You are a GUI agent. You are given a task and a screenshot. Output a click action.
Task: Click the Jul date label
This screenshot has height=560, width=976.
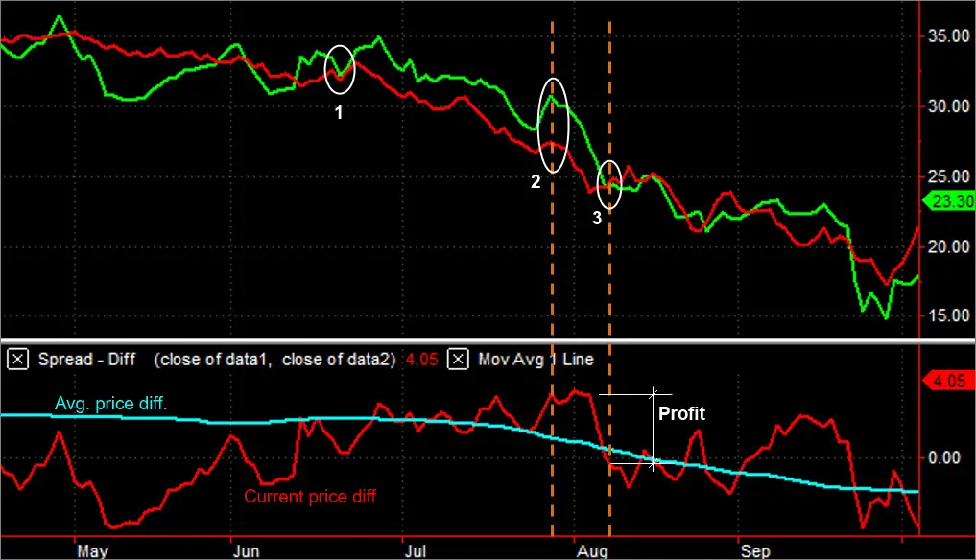click(416, 551)
